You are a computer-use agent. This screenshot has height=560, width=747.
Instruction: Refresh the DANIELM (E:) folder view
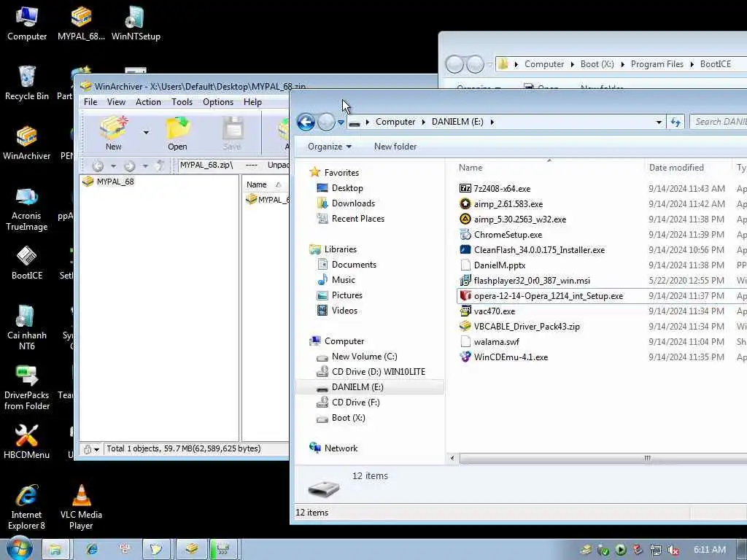[x=676, y=122]
